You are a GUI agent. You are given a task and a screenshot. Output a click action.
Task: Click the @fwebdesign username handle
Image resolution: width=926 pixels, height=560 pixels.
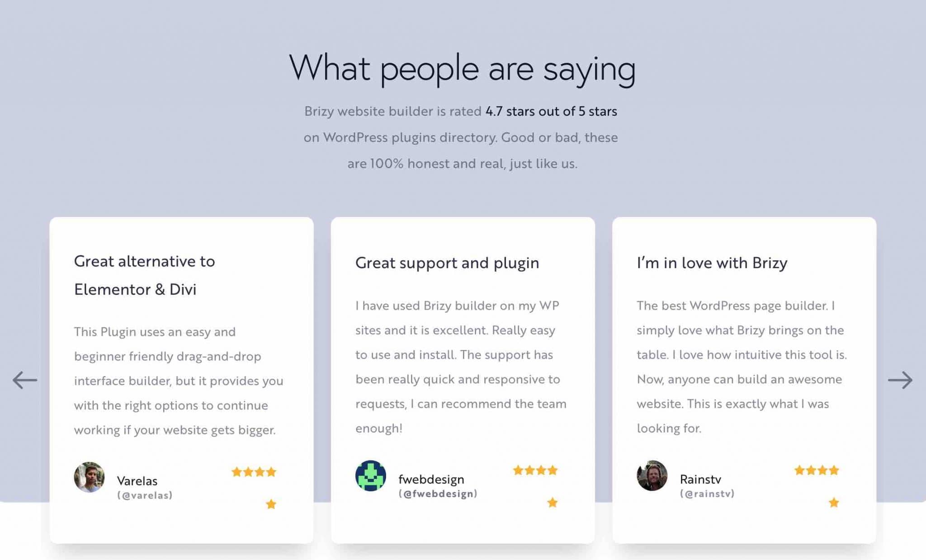[x=438, y=494]
